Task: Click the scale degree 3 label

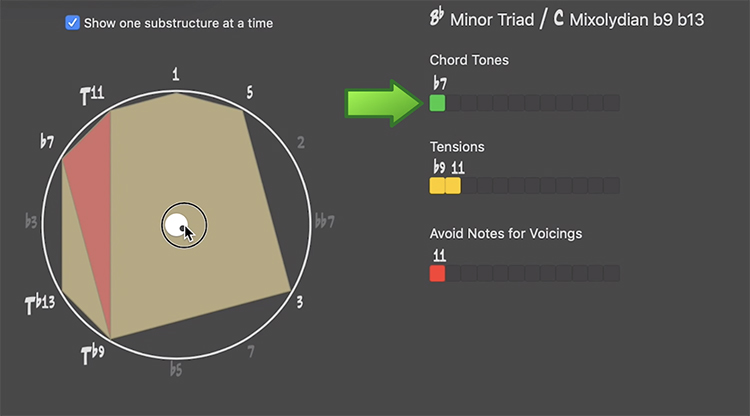Action: tap(299, 302)
